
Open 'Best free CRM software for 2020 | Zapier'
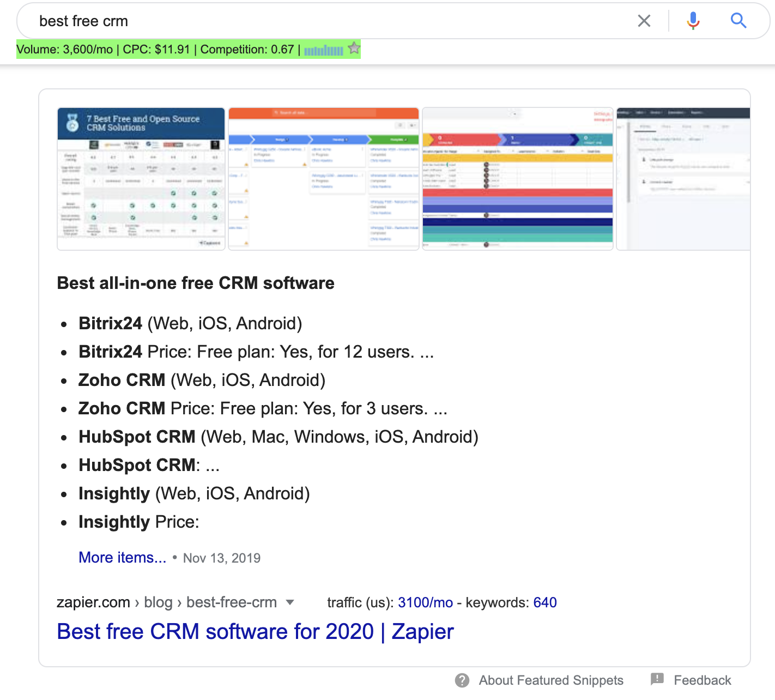pos(256,632)
